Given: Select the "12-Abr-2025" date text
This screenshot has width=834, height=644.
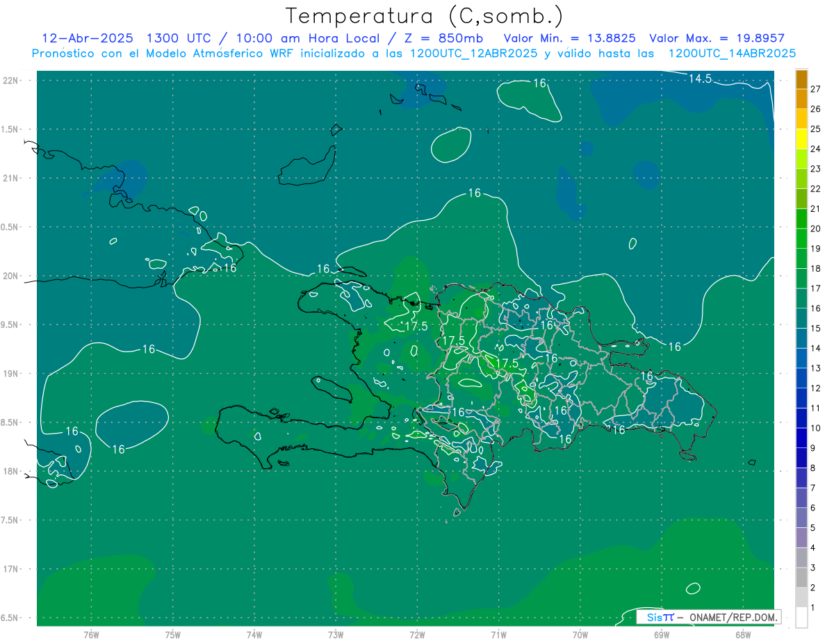Looking at the screenshot, I should (x=88, y=38).
